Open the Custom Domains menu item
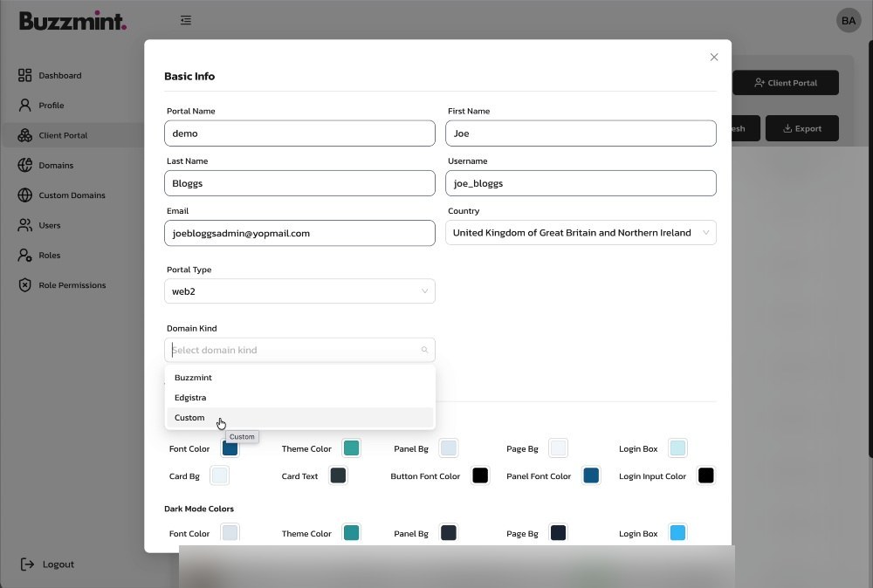 tap(72, 195)
